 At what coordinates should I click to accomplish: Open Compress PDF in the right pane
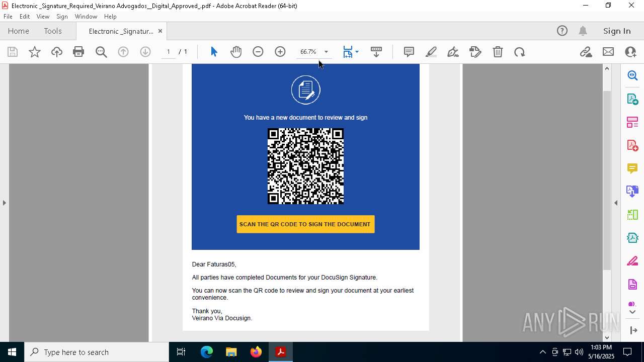632,238
